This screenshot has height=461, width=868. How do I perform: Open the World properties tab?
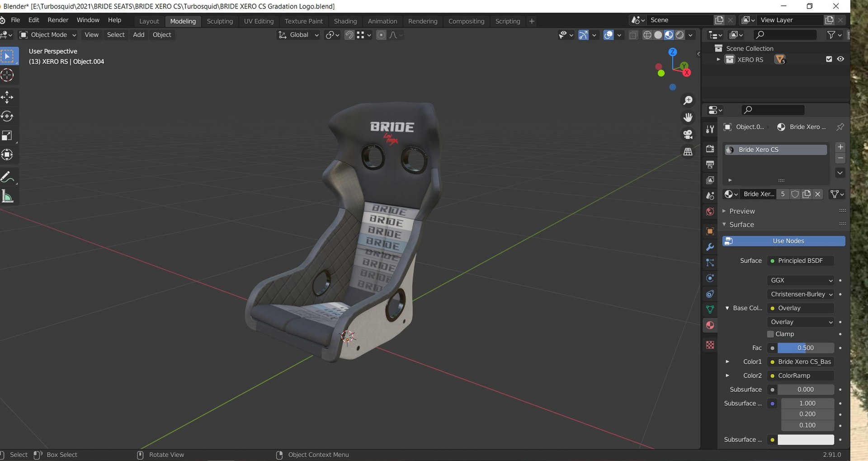[710, 212]
